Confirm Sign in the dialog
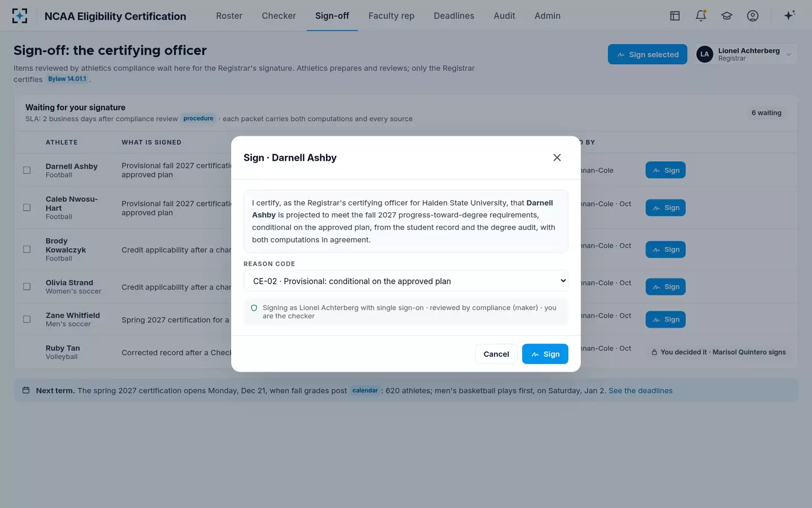The image size is (812, 508). click(545, 354)
